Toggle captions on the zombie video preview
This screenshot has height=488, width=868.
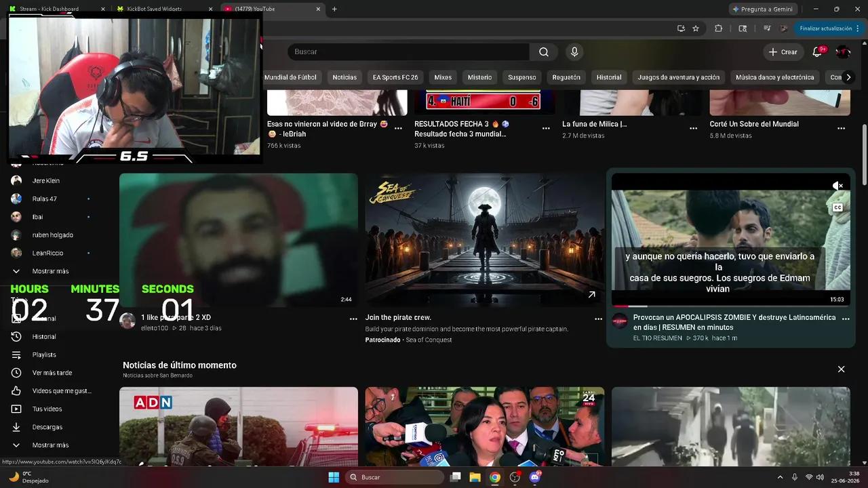[x=837, y=207]
